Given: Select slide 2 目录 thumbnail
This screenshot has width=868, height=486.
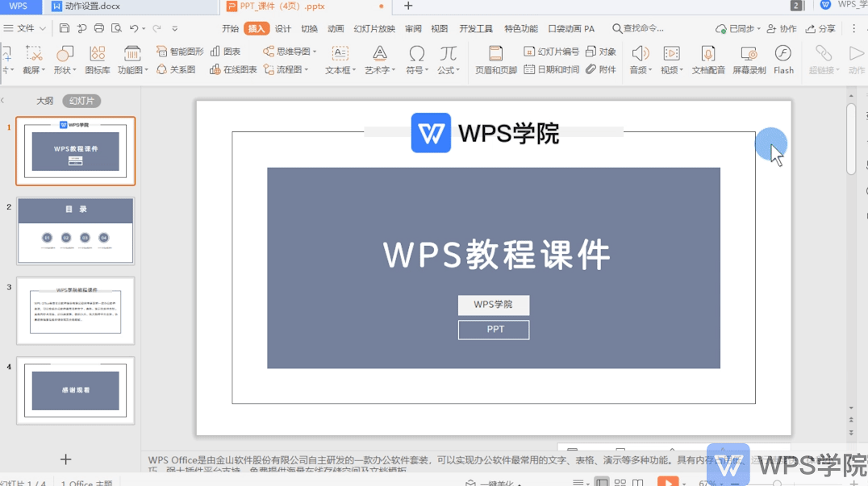Looking at the screenshot, I should tap(75, 231).
